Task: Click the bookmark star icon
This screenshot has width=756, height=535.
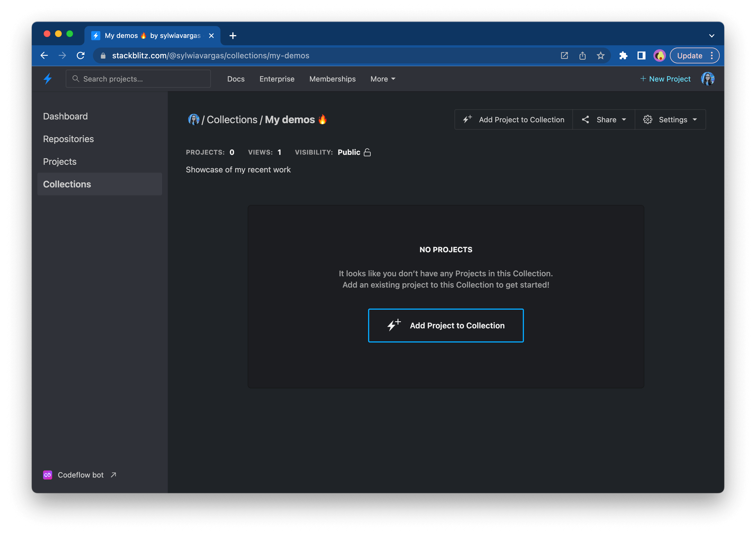Action: (600, 56)
